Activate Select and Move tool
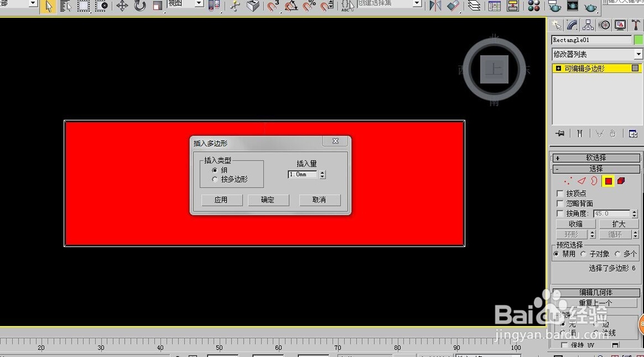This screenshot has height=357, width=644. coord(122,6)
